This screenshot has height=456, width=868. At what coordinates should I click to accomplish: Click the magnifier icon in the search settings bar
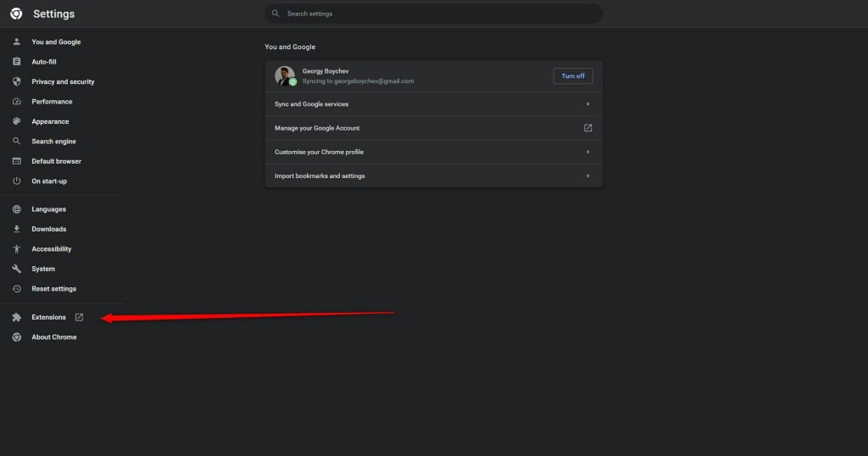click(275, 14)
